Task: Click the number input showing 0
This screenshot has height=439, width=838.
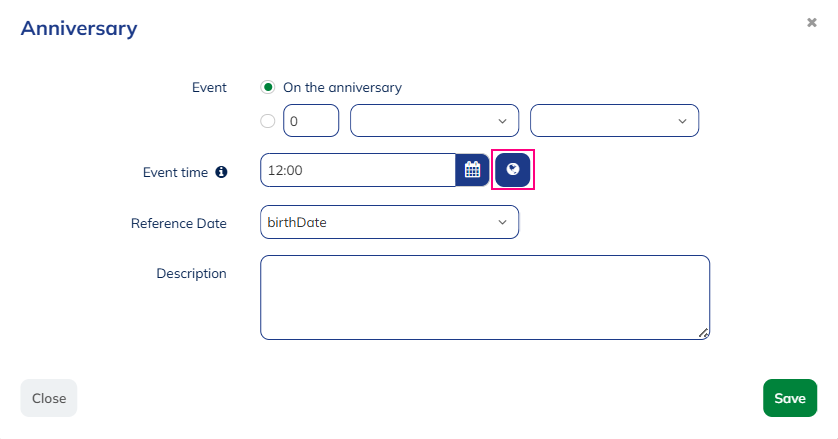Action: pos(311,121)
